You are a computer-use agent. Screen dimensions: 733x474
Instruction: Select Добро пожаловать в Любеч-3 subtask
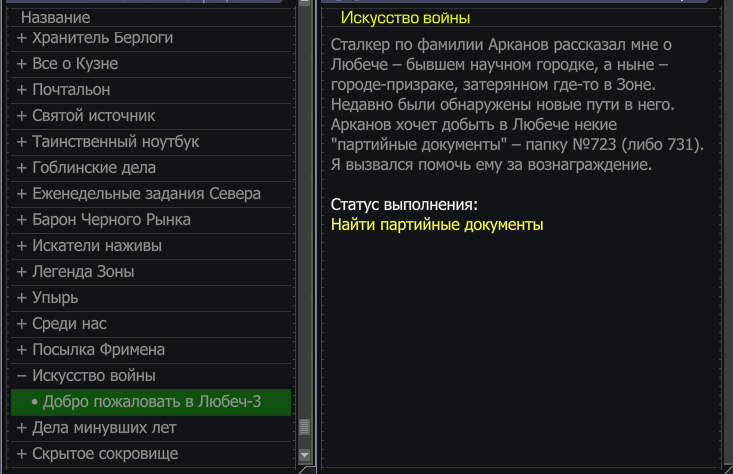click(151, 402)
